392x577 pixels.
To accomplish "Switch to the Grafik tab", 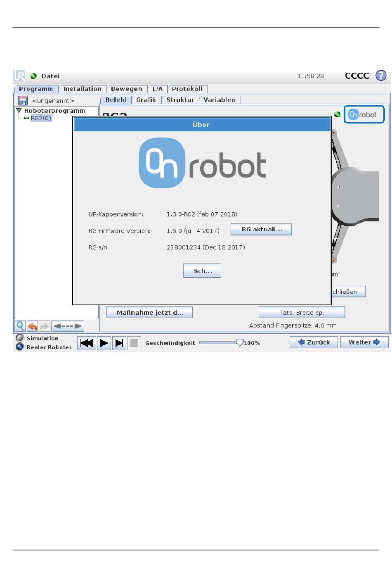I will coord(146,100).
